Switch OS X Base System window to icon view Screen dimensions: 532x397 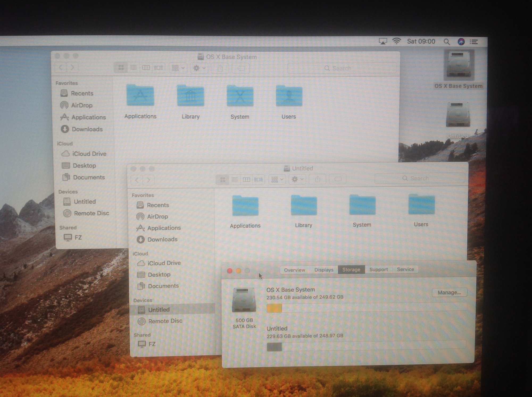(121, 67)
